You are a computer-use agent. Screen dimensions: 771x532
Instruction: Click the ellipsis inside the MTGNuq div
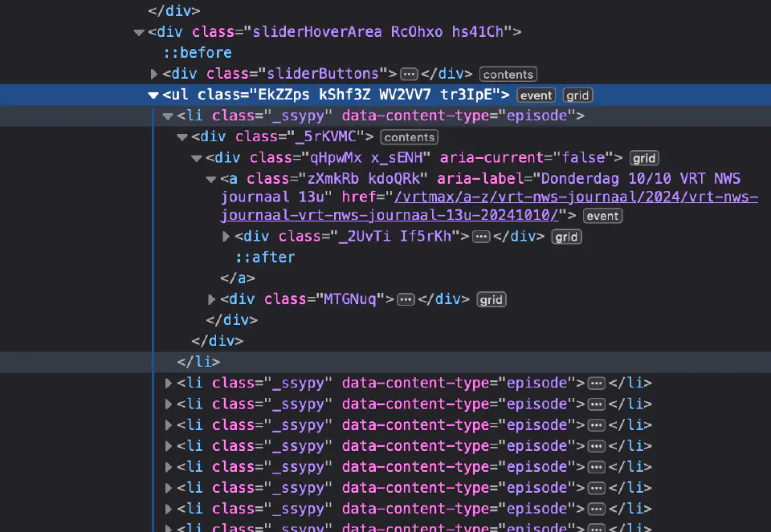tap(406, 299)
